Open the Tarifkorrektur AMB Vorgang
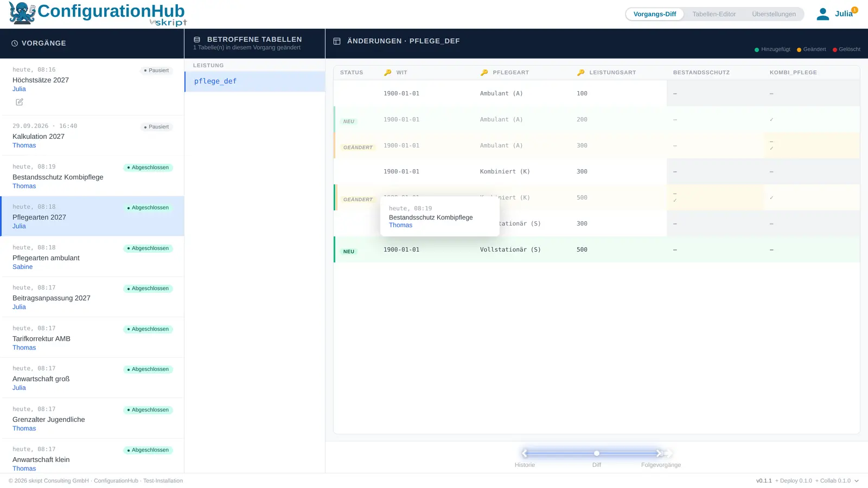 [x=92, y=338]
